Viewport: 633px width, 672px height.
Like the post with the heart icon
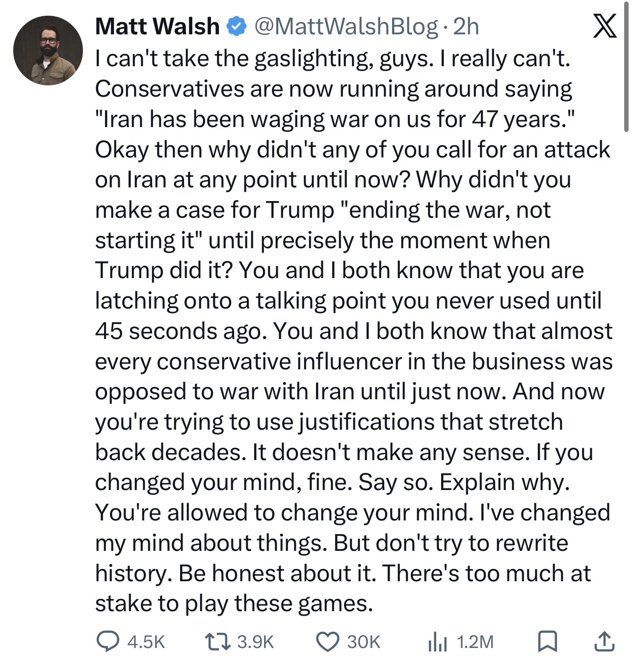point(327,641)
